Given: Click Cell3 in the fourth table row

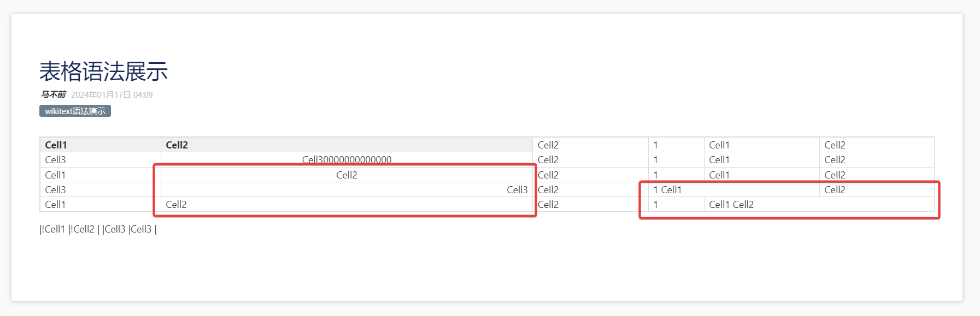Looking at the screenshot, I should tap(101, 189).
